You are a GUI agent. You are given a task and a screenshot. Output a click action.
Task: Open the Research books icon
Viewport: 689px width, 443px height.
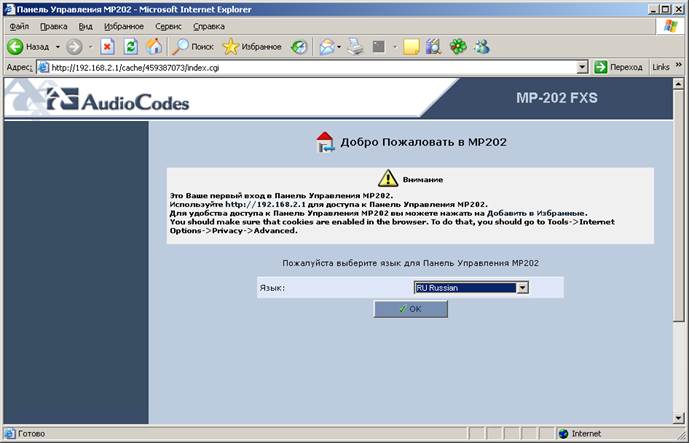[433, 47]
